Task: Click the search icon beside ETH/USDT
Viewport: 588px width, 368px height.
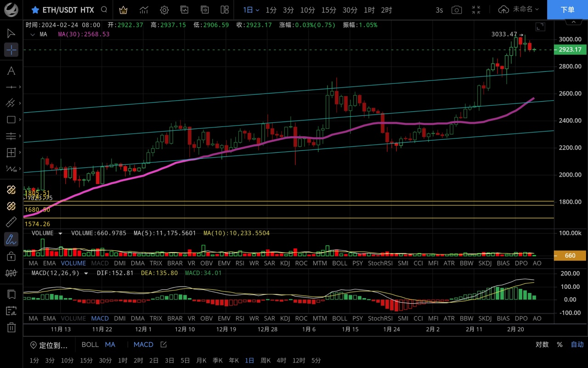Action: pyautogui.click(x=104, y=10)
